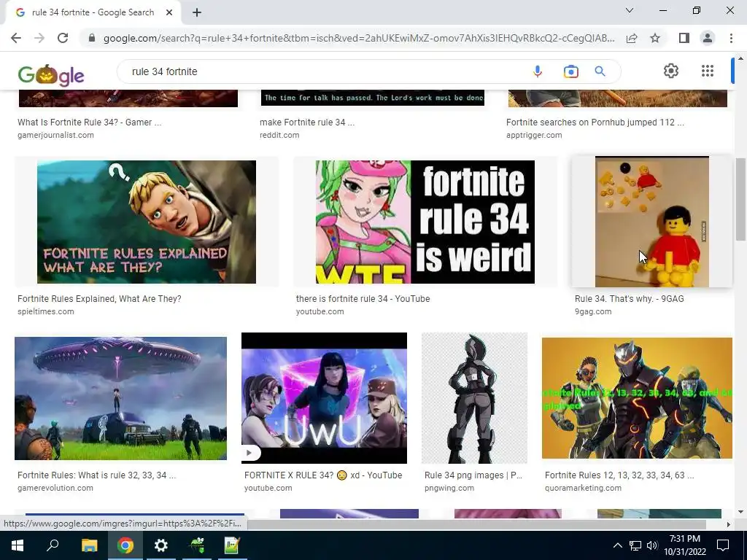
Task: Click video play badge on UwU thumbnail
Action: (x=249, y=453)
